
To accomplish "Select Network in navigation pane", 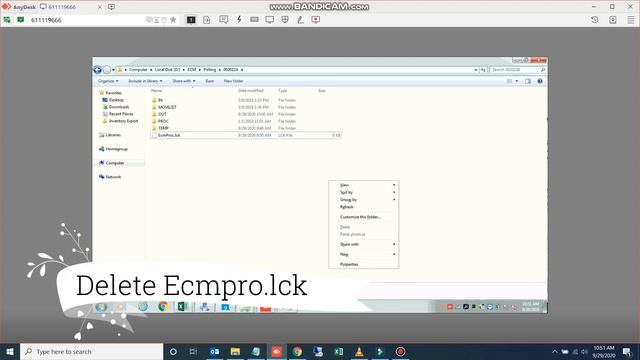I will click(113, 177).
